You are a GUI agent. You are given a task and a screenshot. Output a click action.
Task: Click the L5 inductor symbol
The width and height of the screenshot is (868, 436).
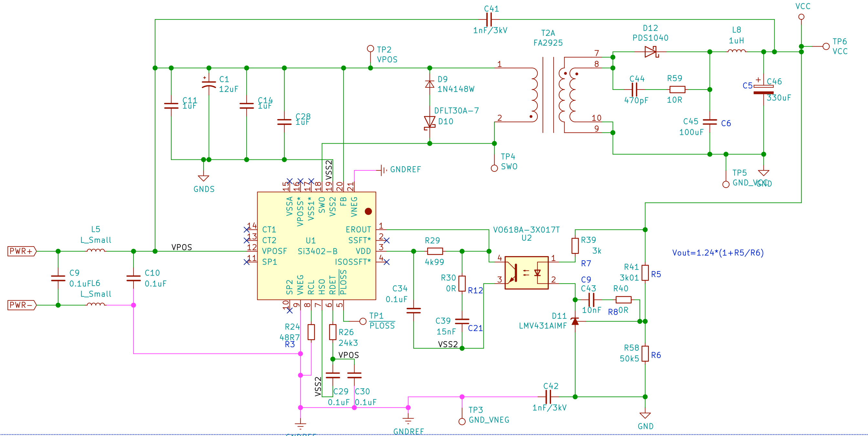[x=96, y=251]
